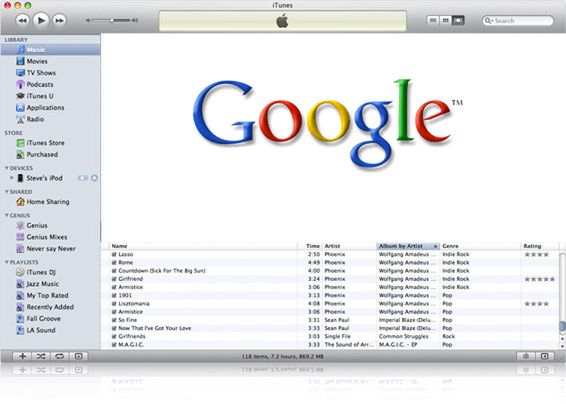Uncheck the Girlfriend song checkbox
This screenshot has height=404, width=566.
pyautogui.click(x=114, y=279)
